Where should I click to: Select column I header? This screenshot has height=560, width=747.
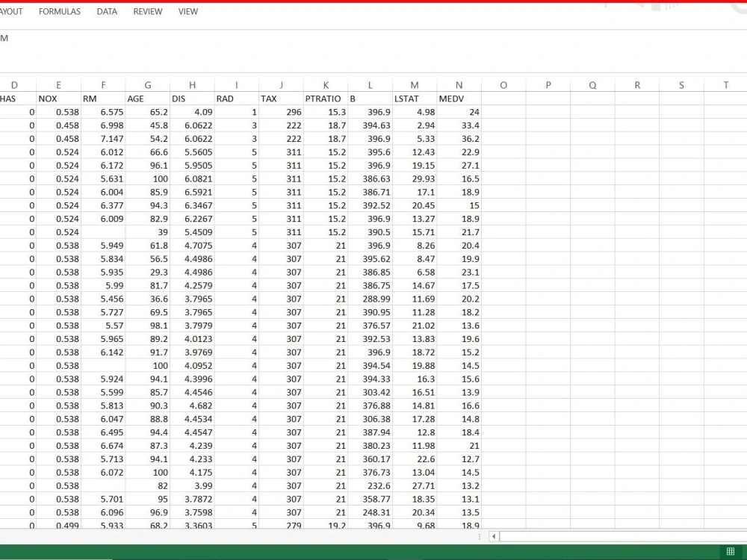click(x=237, y=85)
